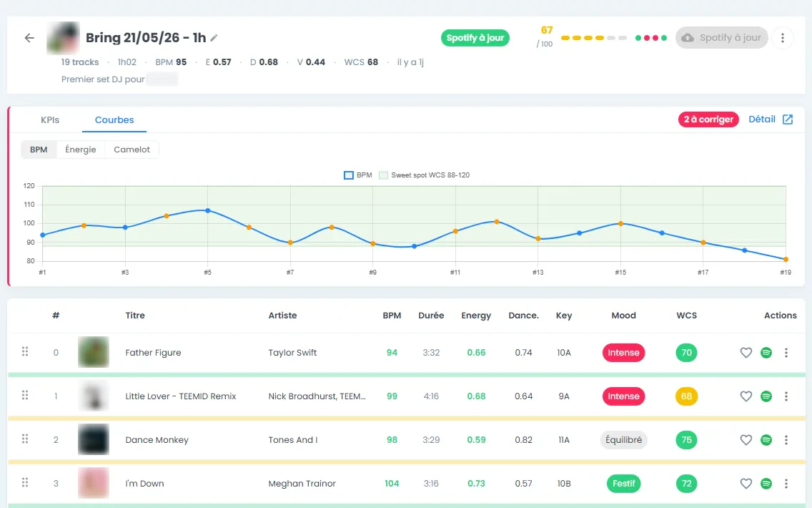The height and width of the screenshot is (508, 812).
Task: Click drag handle of Dance Monkey row
Action: click(25, 439)
